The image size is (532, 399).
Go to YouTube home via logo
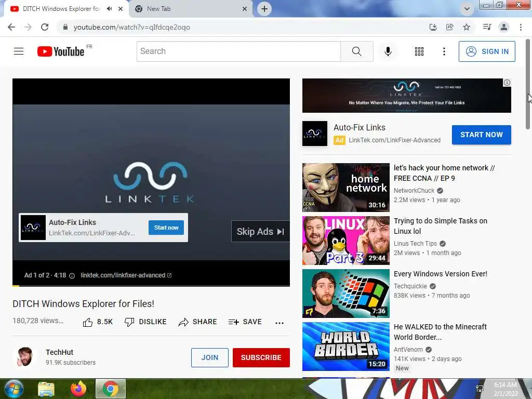pos(61,51)
